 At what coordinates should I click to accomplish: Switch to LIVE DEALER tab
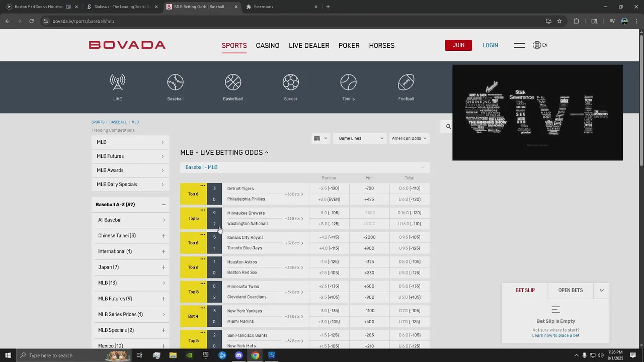pyautogui.click(x=309, y=45)
